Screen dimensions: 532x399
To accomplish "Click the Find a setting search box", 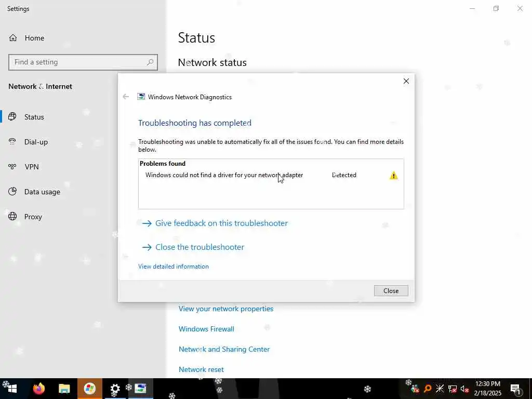I will [x=83, y=62].
